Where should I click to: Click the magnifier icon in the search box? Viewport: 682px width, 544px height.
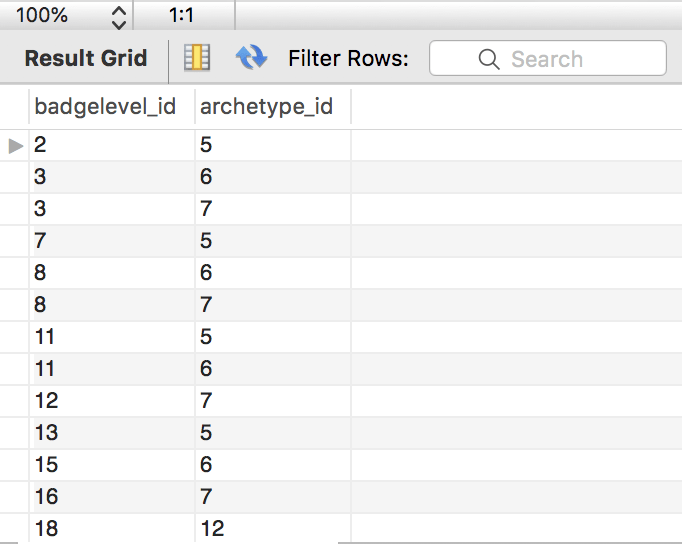coord(489,59)
